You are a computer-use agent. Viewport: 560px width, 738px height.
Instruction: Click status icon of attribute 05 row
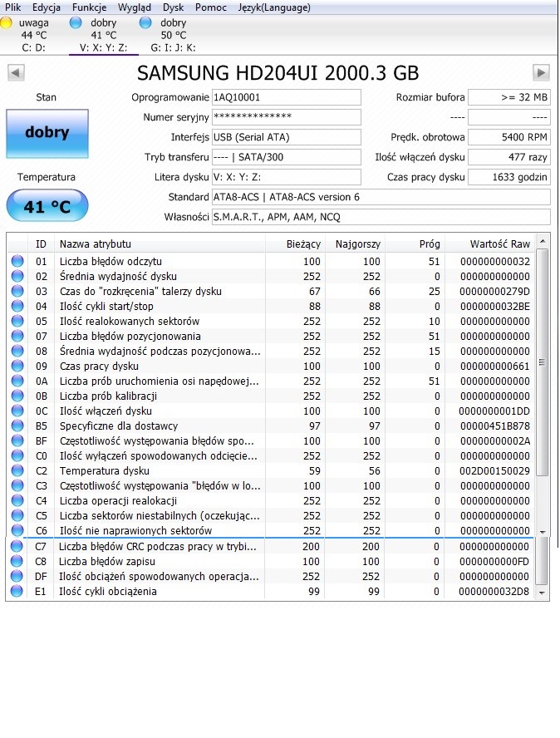(x=17, y=322)
